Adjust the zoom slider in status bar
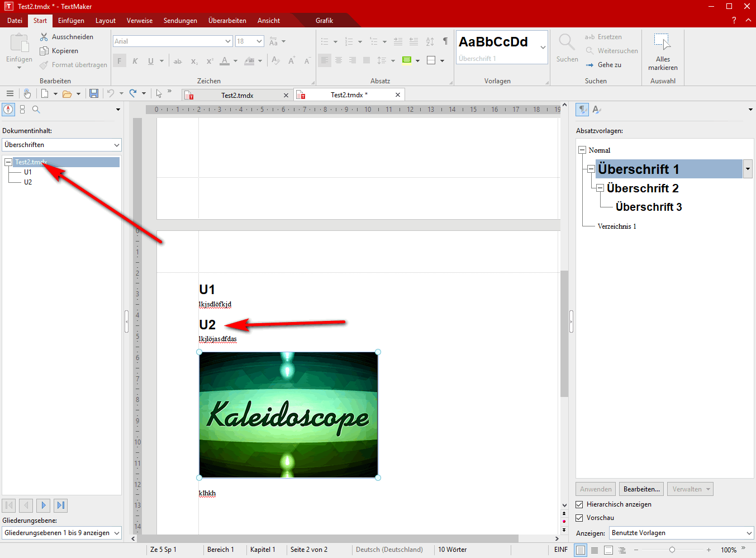The height and width of the screenshot is (558, 756). tap(672, 550)
